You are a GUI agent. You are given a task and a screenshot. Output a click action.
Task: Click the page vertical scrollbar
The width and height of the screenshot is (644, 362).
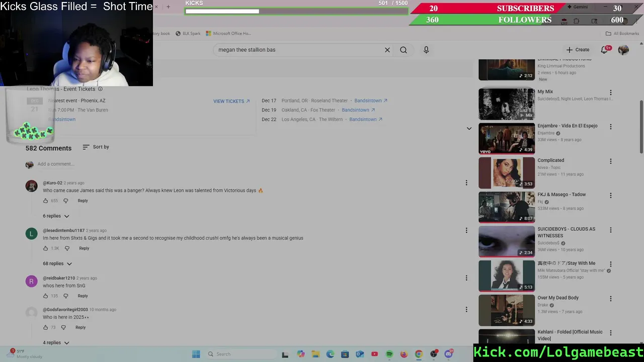pos(641,127)
